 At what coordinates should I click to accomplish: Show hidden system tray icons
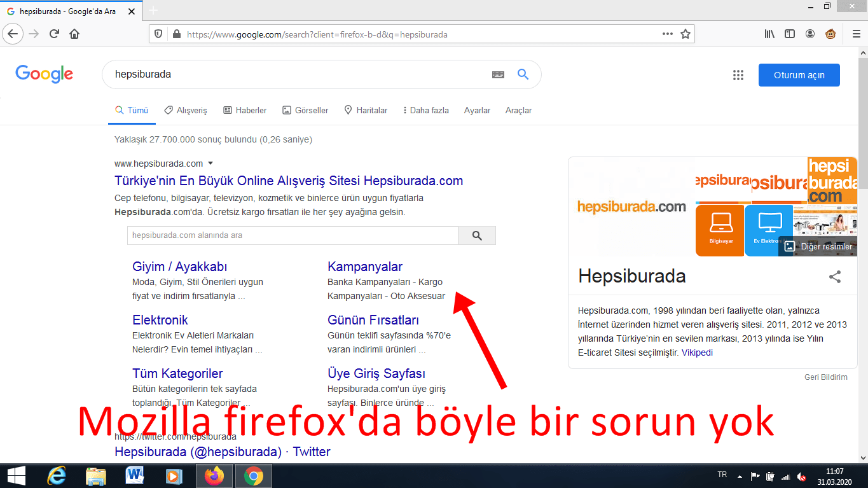(x=740, y=476)
